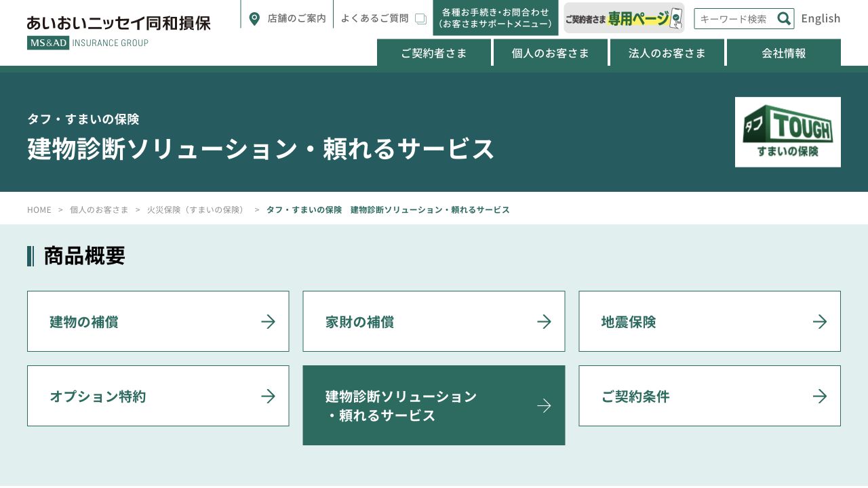Open the ご契約者さま専用ページ banner
Image resolution: width=868 pixels, height=488 pixels.
(624, 18)
